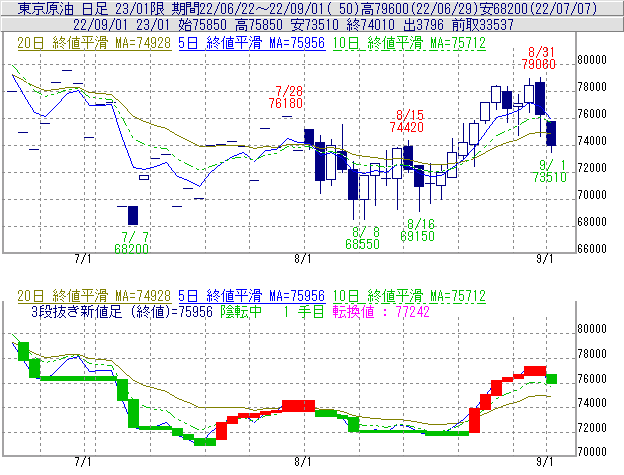
Task: Click the 高79600(22/06/29) period high text
Action: tap(419, 8)
